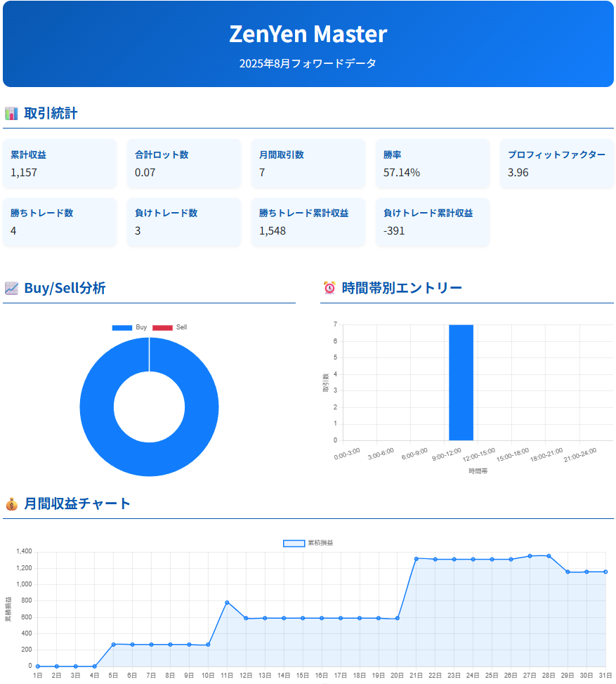
Task: Click the 累積損益 legend label
Action: pos(321,543)
